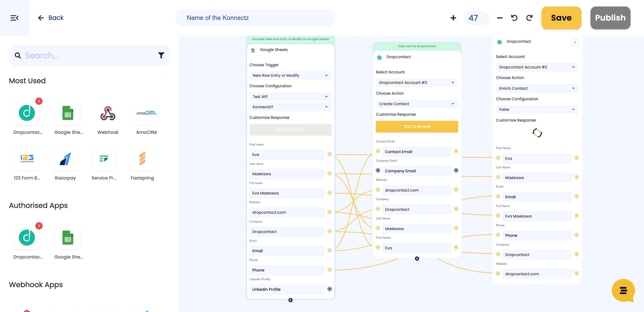Open the False configuration dropdown
Image resolution: width=644 pixels, height=312 pixels.
537,109
